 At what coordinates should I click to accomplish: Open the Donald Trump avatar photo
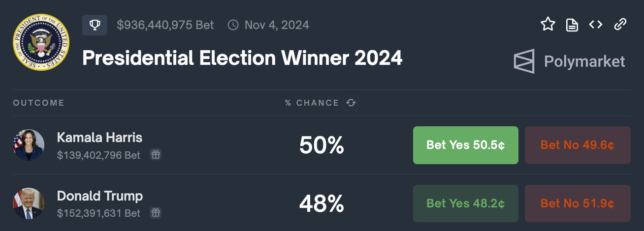29,203
